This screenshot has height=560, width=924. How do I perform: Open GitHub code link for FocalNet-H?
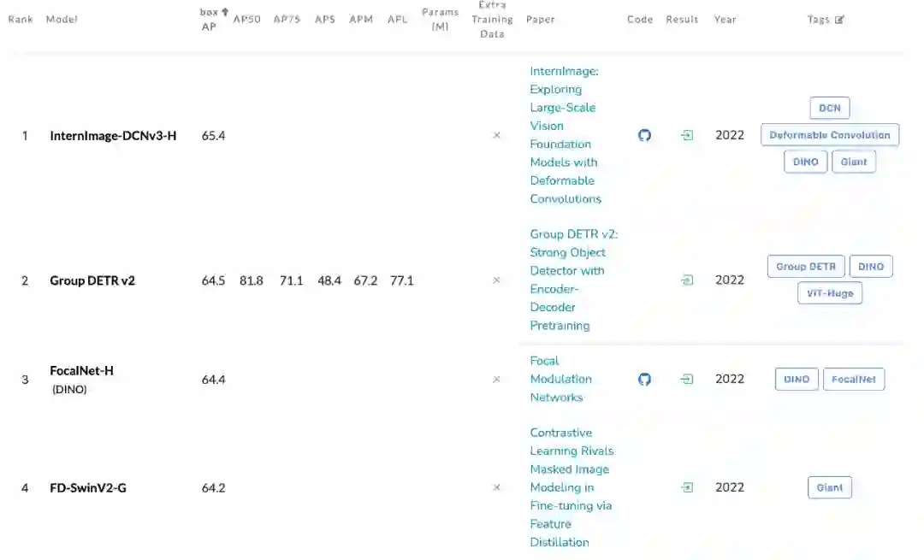pos(645,379)
